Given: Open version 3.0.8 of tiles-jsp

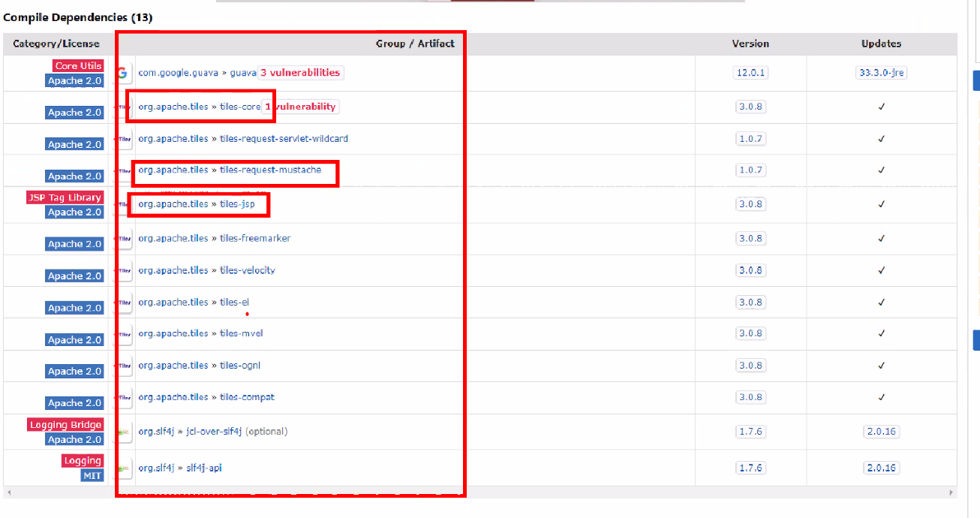Looking at the screenshot, I should pos(750,204).
